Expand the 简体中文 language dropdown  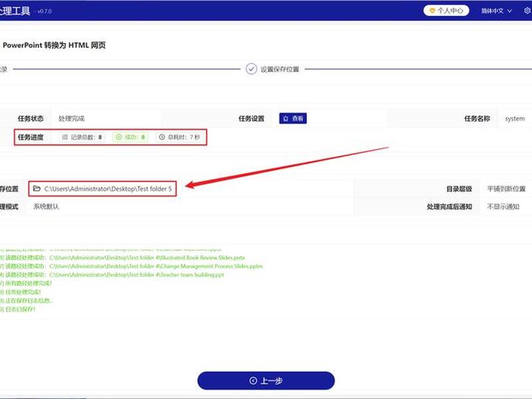[496, 11]
